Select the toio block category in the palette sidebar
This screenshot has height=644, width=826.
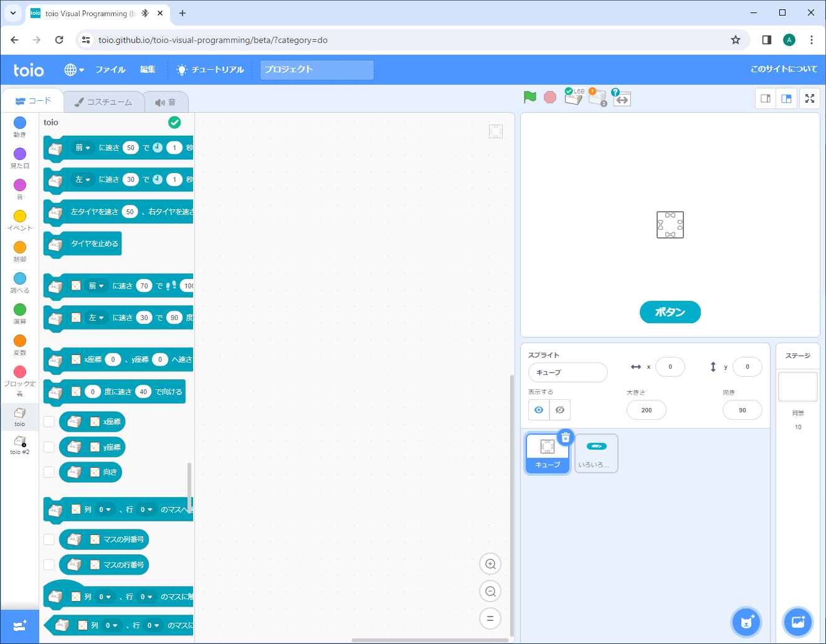pos(19,417)
